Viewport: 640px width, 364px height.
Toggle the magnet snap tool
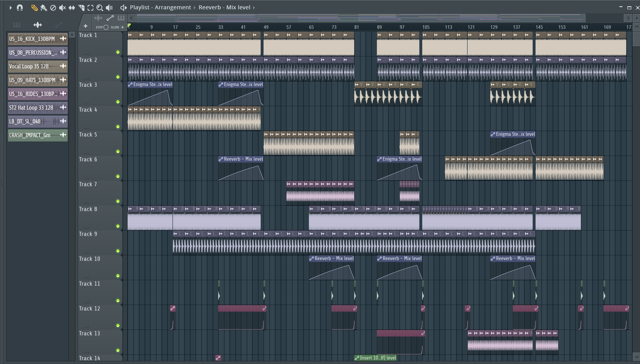[20, 8]
